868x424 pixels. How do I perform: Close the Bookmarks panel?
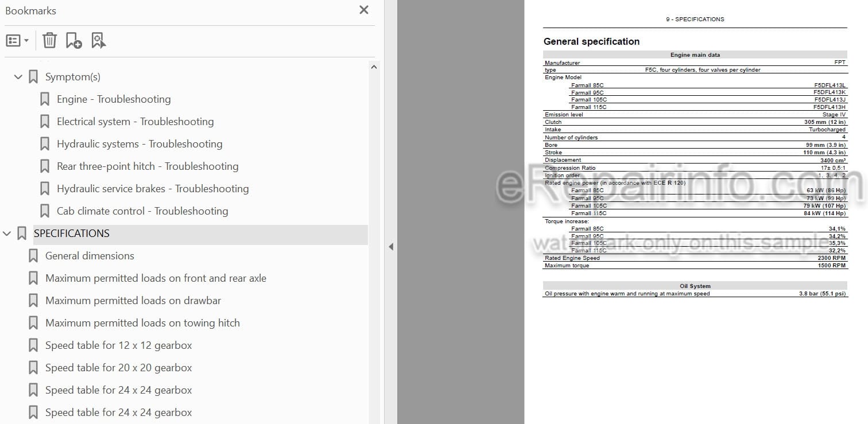click(x=364, y=10)
